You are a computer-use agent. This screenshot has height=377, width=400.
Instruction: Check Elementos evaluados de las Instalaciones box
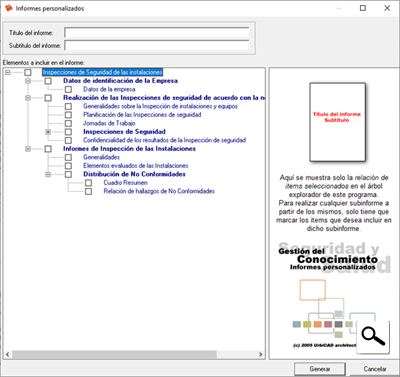click(x=68, y=166)
